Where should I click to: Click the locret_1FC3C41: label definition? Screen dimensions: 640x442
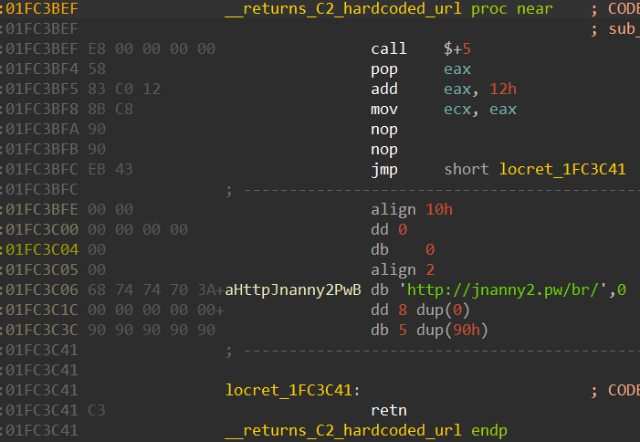coord(293,391)
